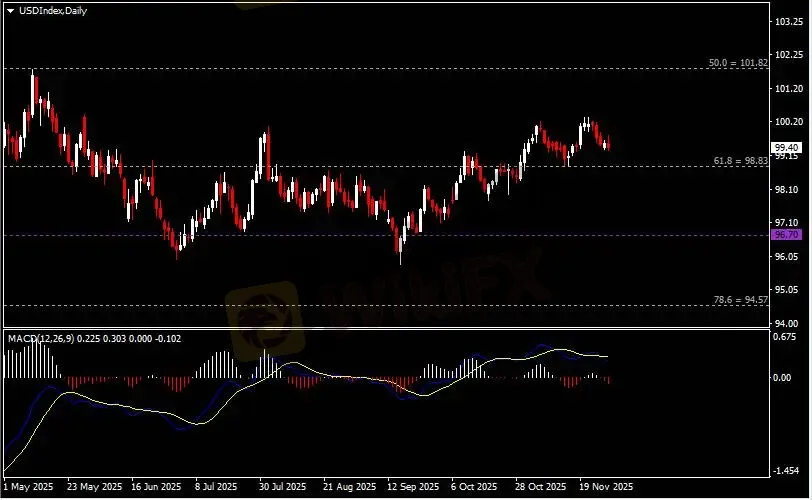
Task: Click the 21 Aug 2025 date label
Action: coord(350,487)
